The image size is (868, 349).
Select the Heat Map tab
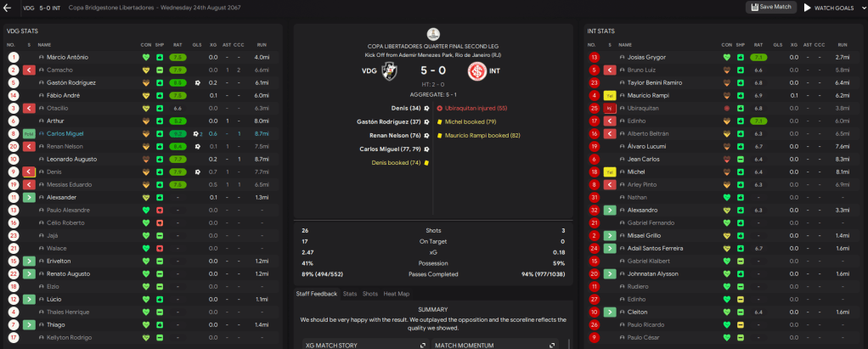click(x=395, y=294)
